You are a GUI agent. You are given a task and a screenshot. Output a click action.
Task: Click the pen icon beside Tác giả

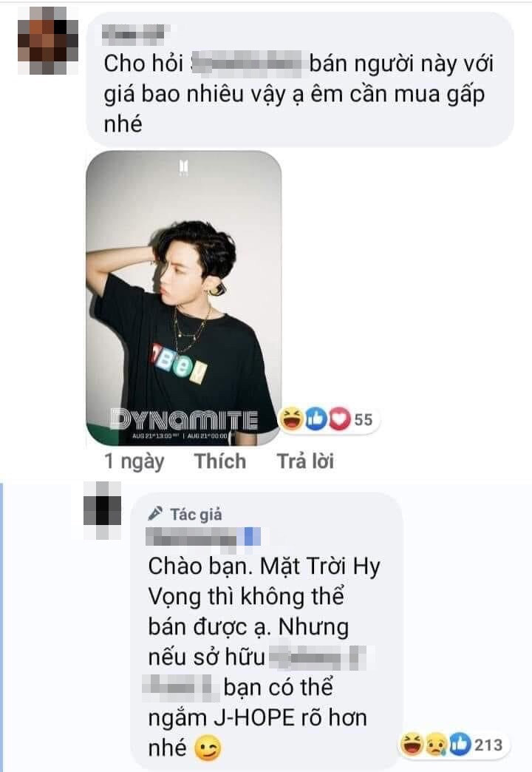pyautogui.click(x=155, y=513)
